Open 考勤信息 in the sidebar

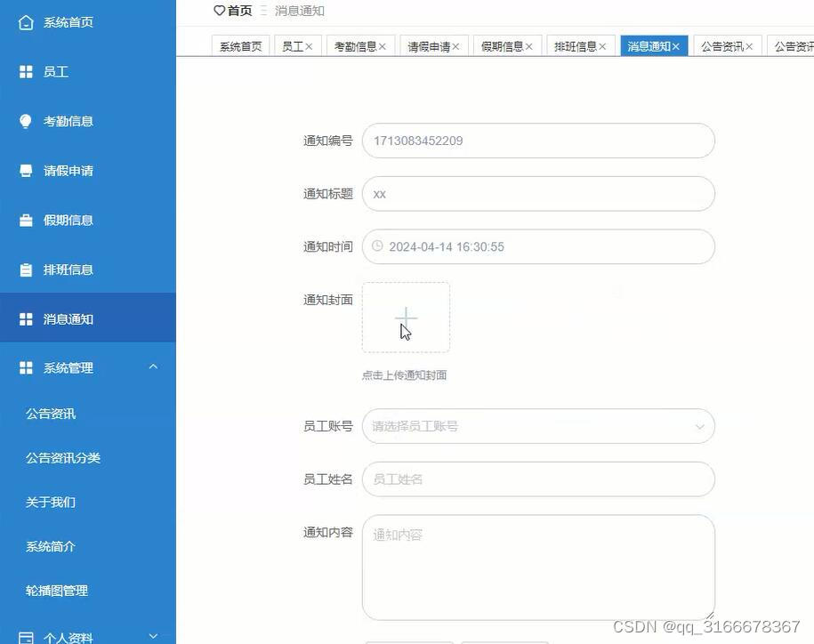coord(88,121)
